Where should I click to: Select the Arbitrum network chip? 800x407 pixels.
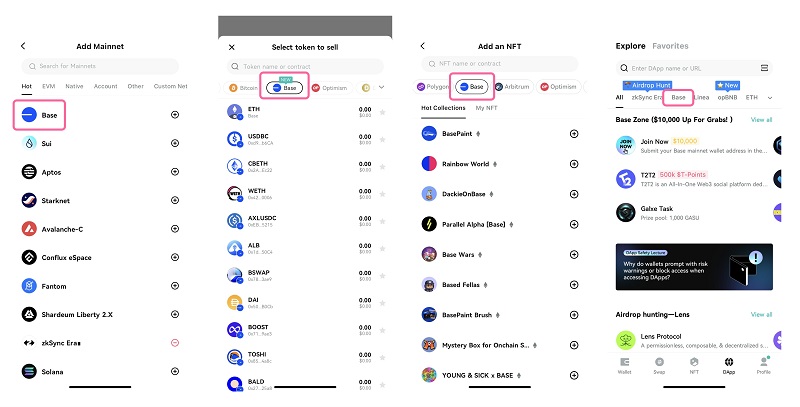pos(513,87)
